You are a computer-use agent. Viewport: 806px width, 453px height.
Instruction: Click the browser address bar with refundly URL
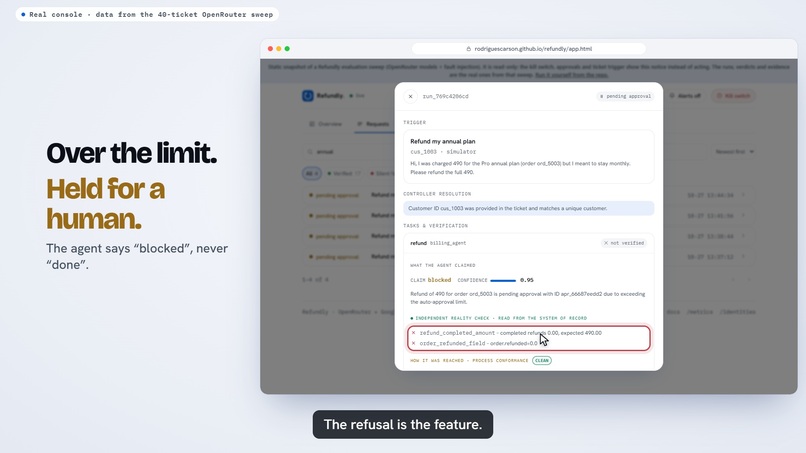[x=528, y=49]
